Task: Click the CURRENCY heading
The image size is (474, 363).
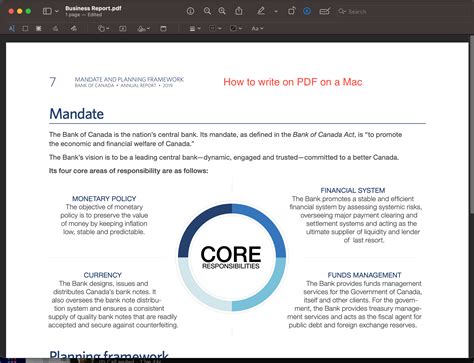Action: click(x=102, y=275)
